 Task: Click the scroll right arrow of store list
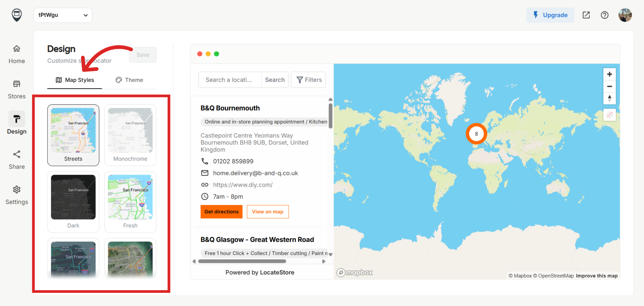324,261
